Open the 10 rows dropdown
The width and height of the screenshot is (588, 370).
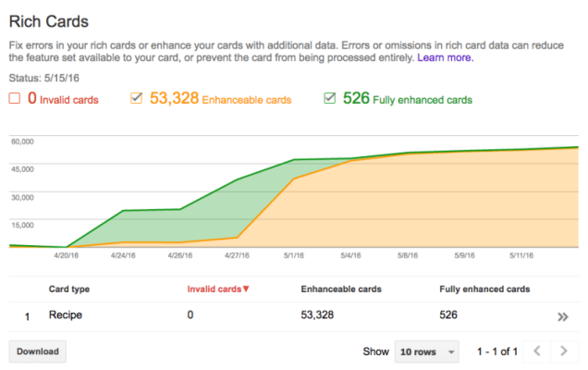click(x=426, y=351)
